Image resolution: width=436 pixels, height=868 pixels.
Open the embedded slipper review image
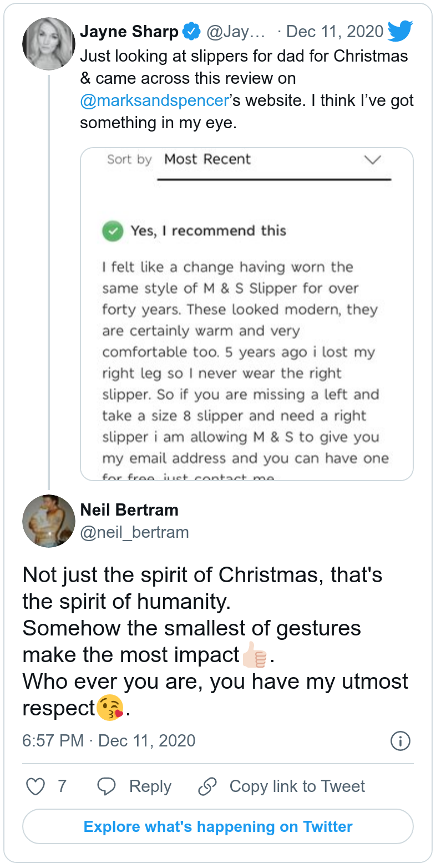(247, 333)
